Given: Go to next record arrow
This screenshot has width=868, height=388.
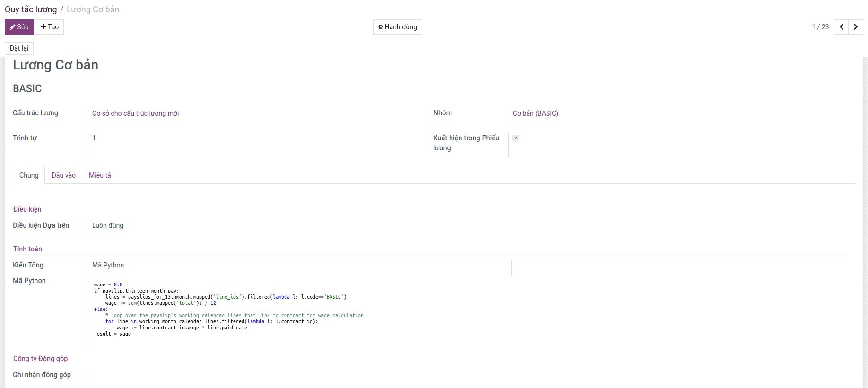Looking at the screenshot, I should 856,27.
